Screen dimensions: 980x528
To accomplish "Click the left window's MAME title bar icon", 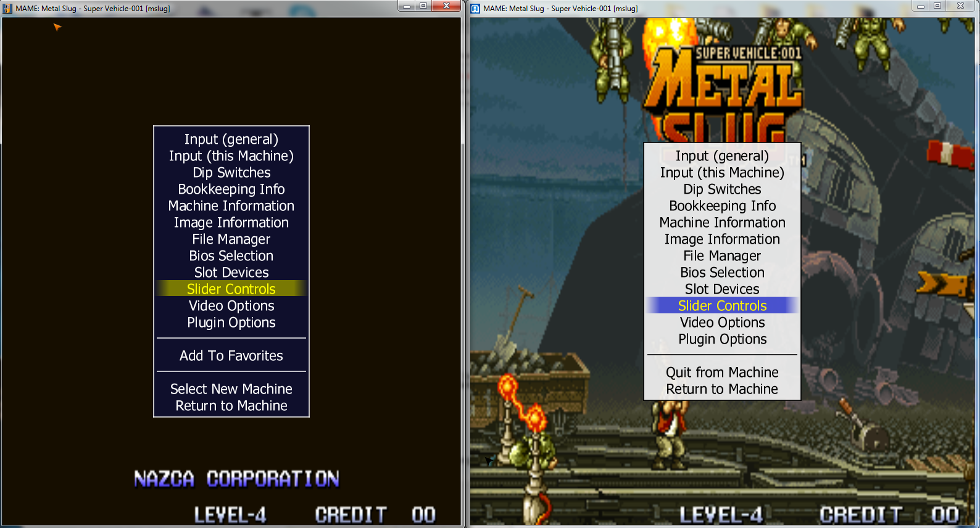I will coord(7,9).
